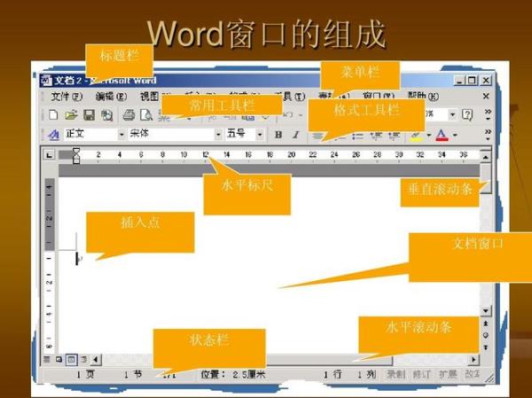
Task: Click the Save floppy disk icon
Action: pyautogui.click(x=89, y=115)
